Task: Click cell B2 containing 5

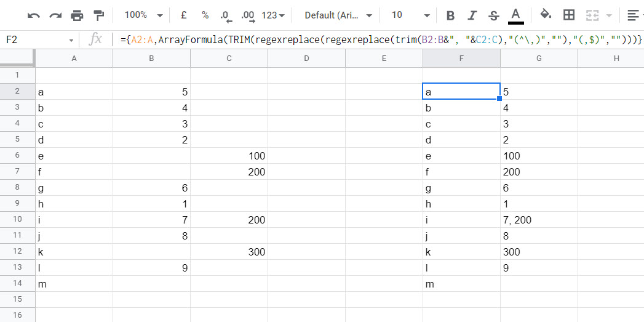Action: coord(151,92)
